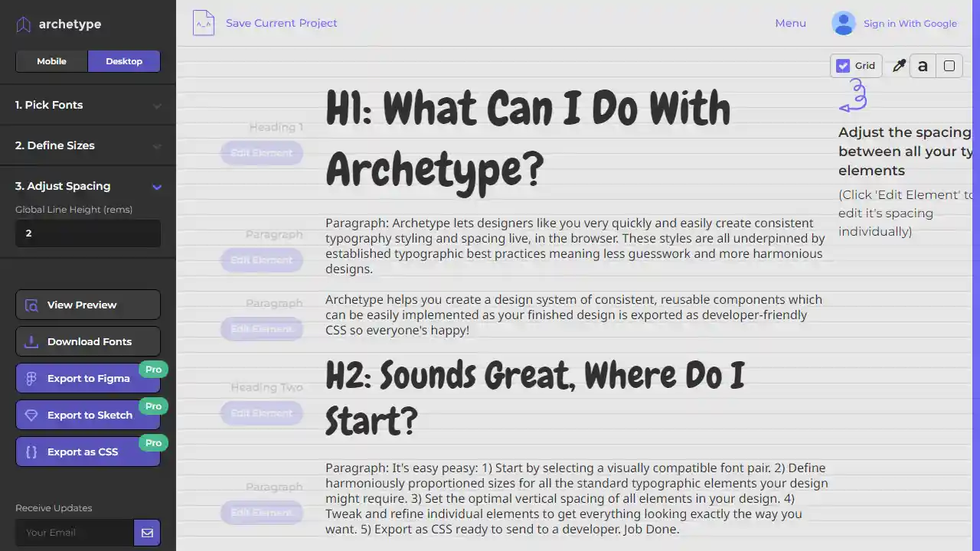Expand the Define Sizes section
This screenshot has height=551, width=980.
87,145
